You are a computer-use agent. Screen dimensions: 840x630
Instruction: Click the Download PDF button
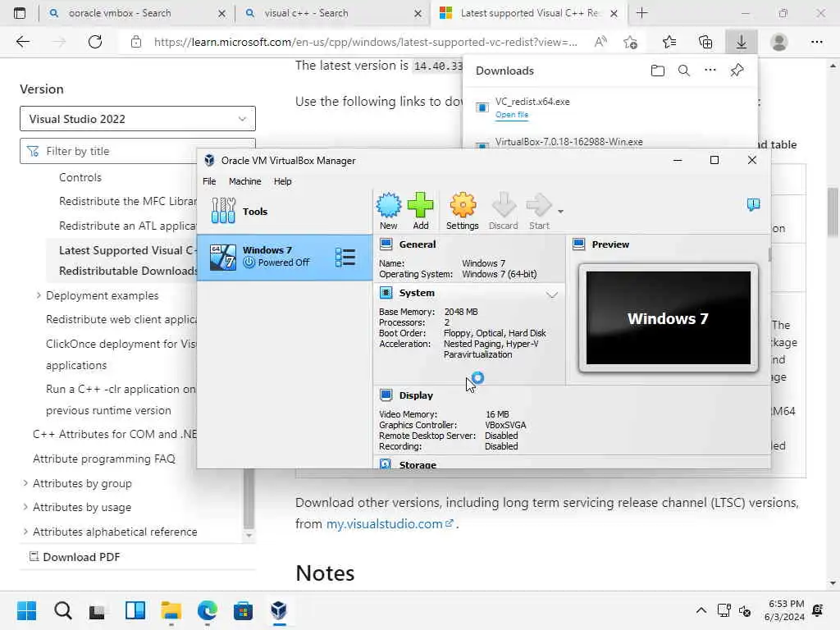(x=75, y=557)
